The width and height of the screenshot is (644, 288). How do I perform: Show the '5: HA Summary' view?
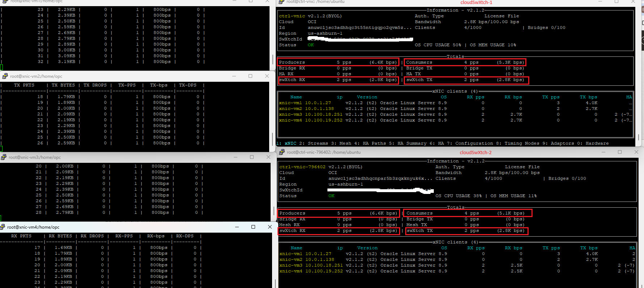(408, 143)
